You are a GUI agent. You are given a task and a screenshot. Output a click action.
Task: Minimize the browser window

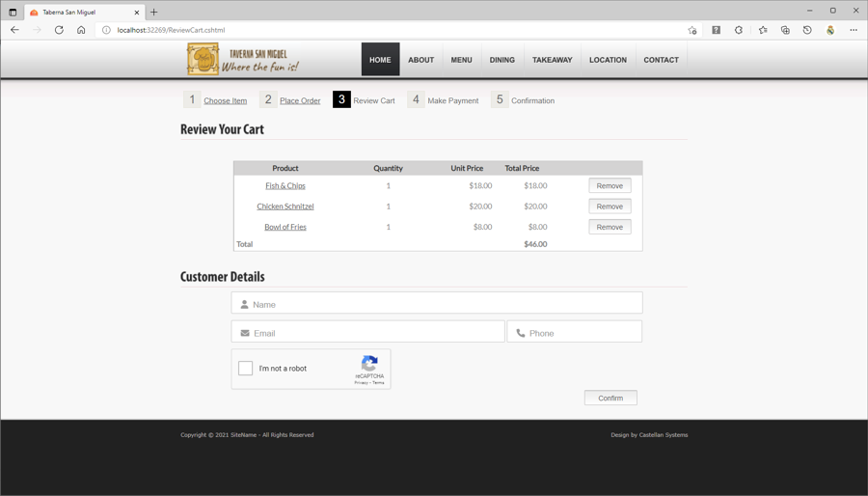[x=809, y=11]
